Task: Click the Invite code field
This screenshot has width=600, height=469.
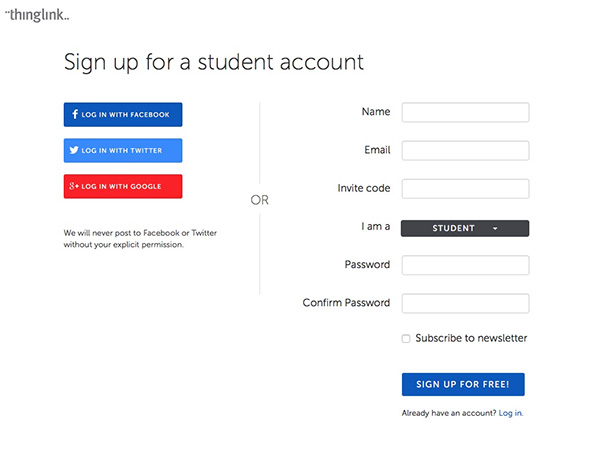Action: (465, 189)
